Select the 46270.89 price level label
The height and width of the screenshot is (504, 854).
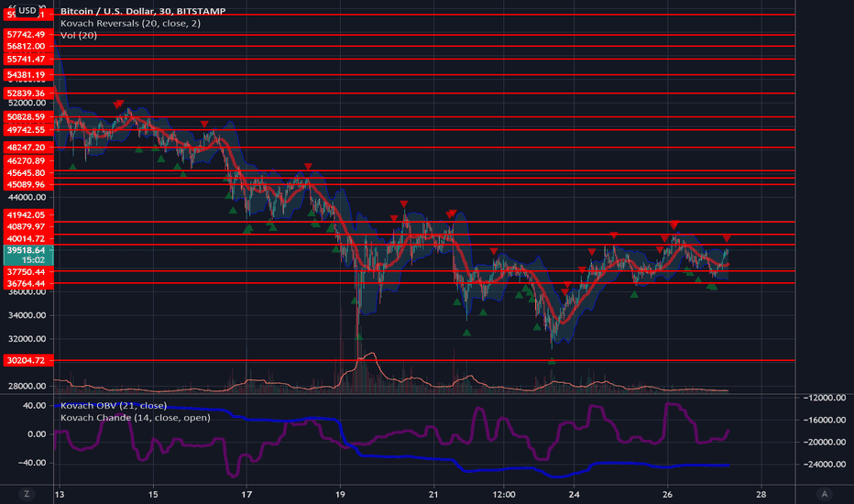[28, 160]
